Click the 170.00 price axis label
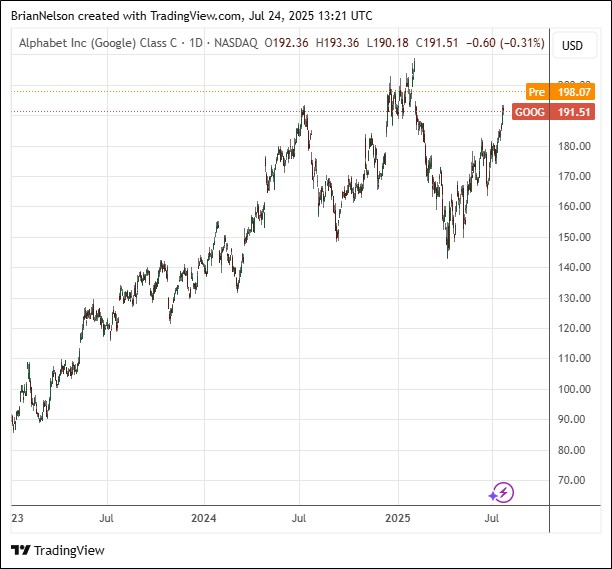Image resolution: width=612 pixels, height=569 pixels. [574, 176]
